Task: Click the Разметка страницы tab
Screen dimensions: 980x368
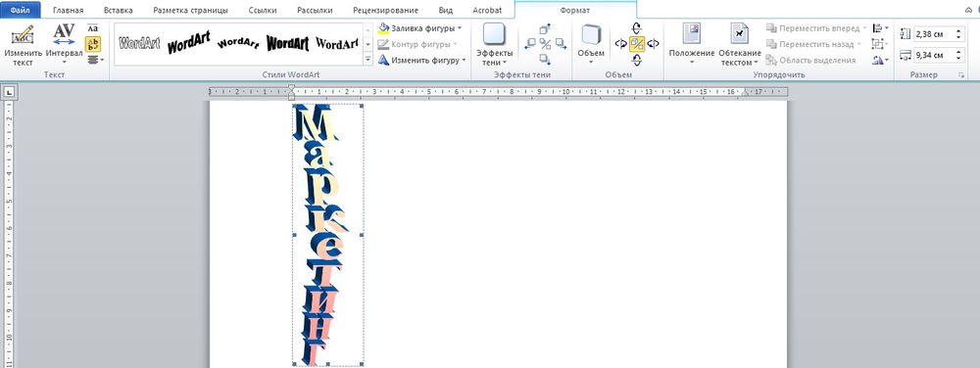Action: click(x=191, y=11)
